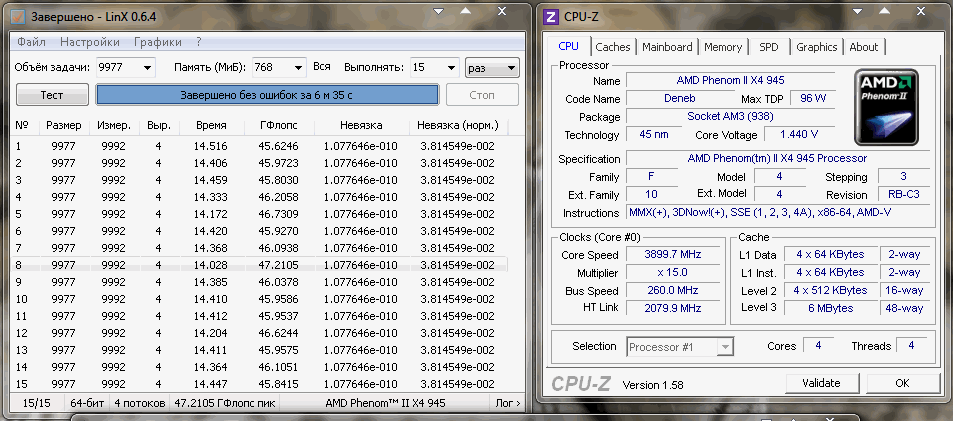Click the Core Speed value 3899.7 MHz
Image resolution: width=953 pixels, height=421 pixels.
(672, 255)
